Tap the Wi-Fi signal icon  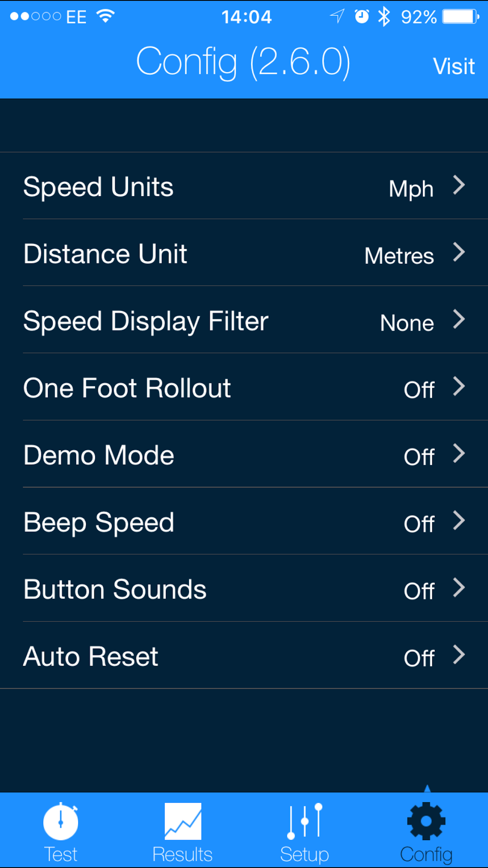click(x=105, y=17)
